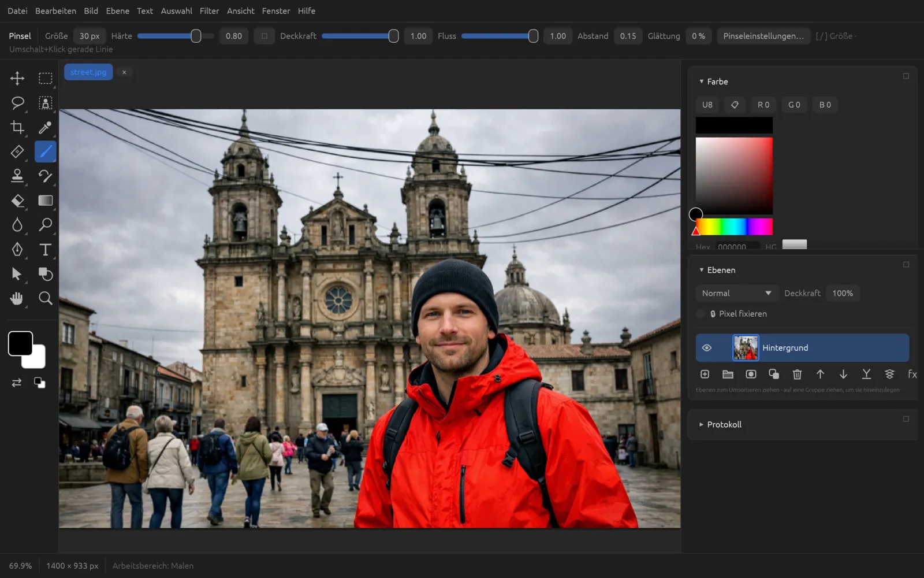924x578 pixels.
Task: Delete layer with trash icon
Action: pos(797,375)
